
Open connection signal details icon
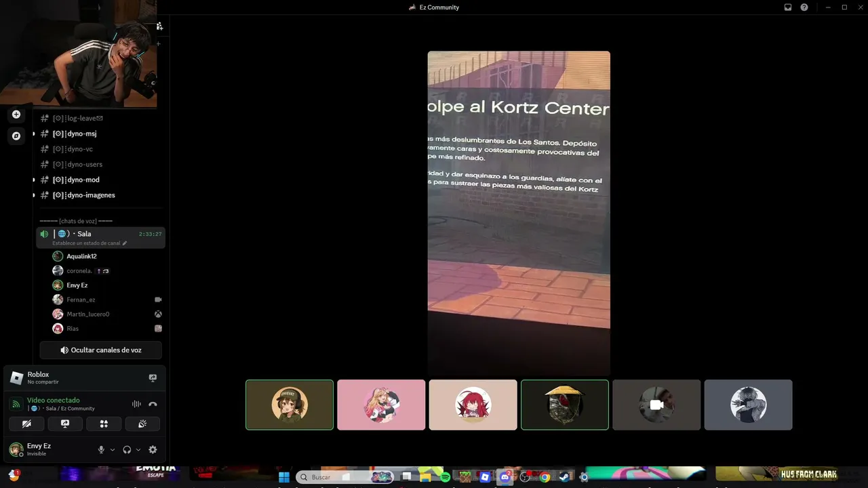16,404
